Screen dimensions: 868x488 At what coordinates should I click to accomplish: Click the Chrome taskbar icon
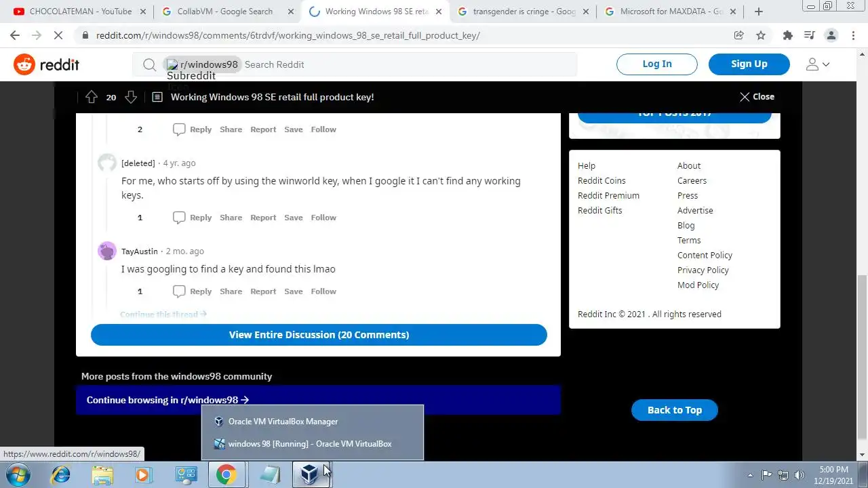[x=226, y=474]
